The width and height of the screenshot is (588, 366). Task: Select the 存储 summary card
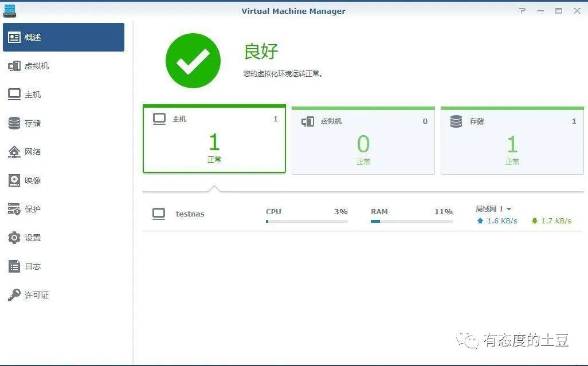(x=512, y=140)
